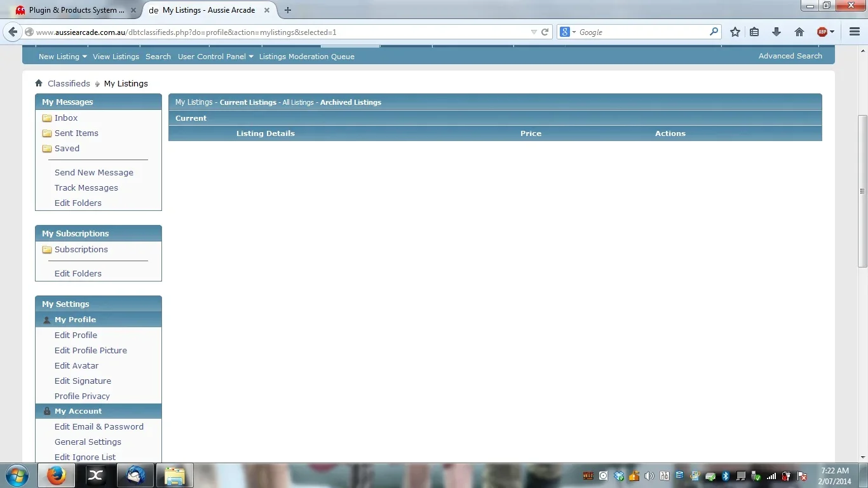Screen dimensions: 868x488
Task: Click the Subscriptions folder icon
Action: [x=47, y=250]
